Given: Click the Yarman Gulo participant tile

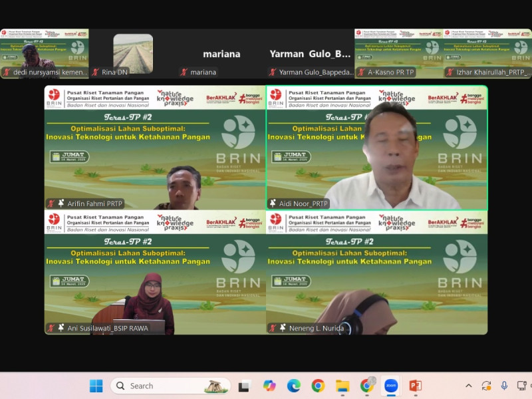Looking at the screenshot, I should [310, 53].
